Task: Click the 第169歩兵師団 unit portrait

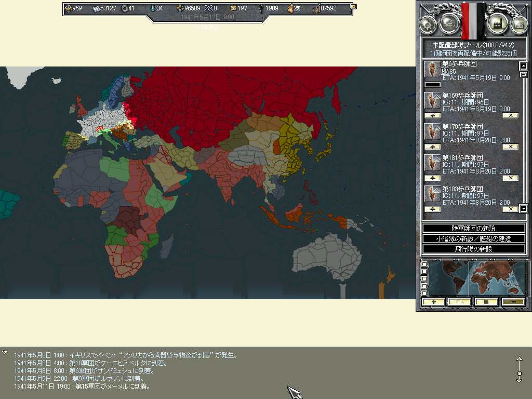Action: tap(432, 101)
